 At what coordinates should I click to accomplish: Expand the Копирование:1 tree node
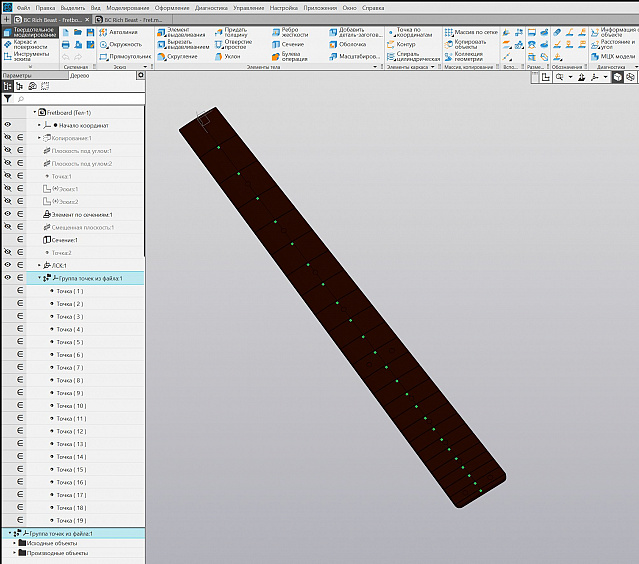[39, 137]
